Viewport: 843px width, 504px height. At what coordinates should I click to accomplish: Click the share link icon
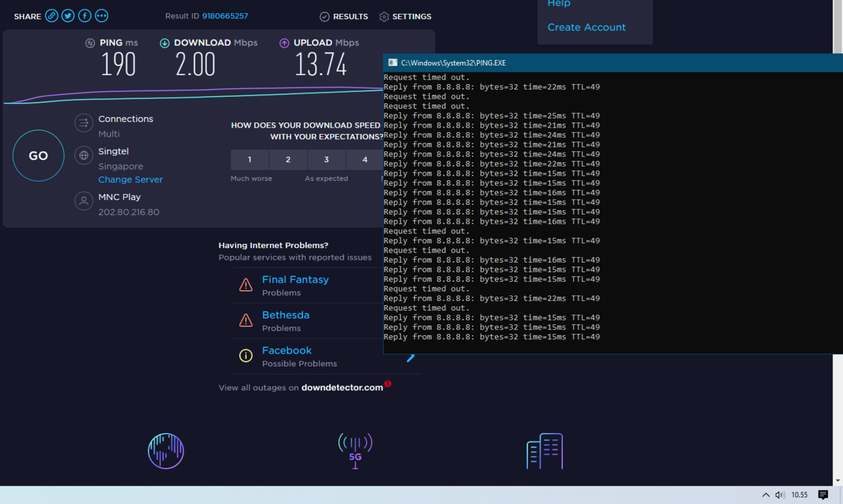51,16
